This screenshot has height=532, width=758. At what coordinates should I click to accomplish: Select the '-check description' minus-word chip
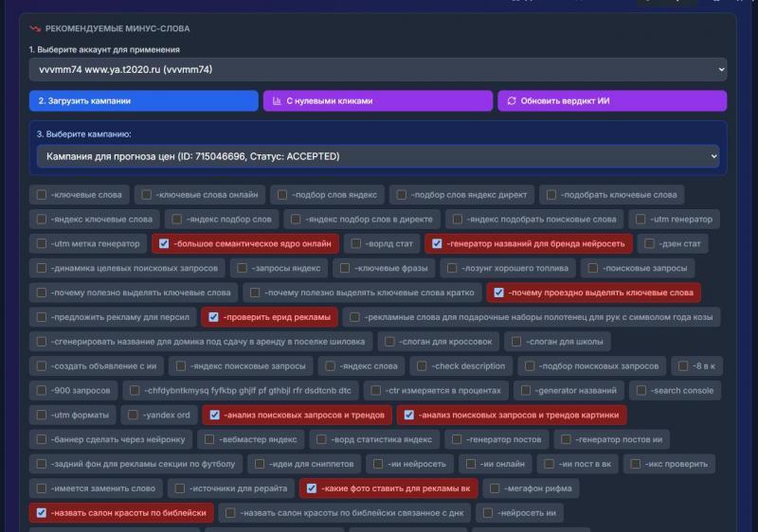pyautogui.click(x=461, y=366)
